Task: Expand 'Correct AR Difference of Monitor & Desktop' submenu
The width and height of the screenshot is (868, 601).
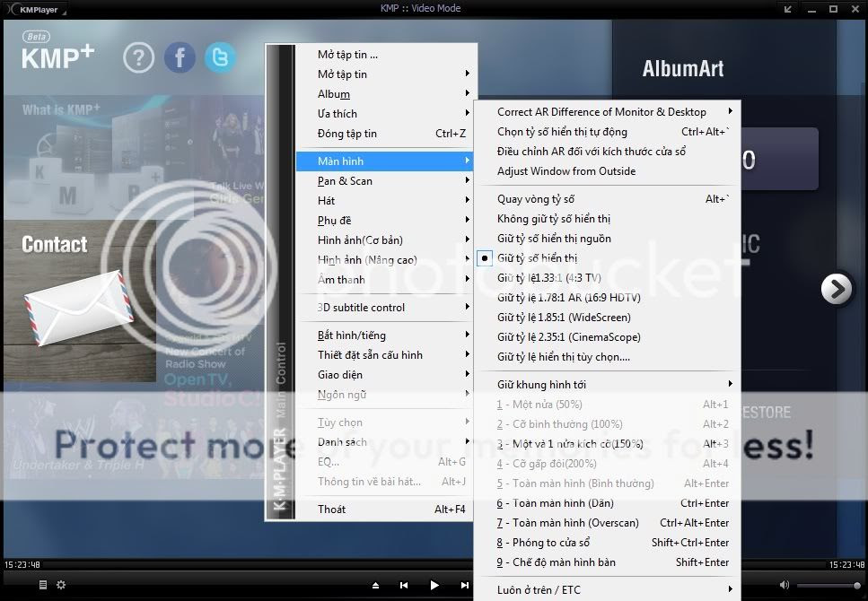Action: pyautogui.click(x=609, y=112)
